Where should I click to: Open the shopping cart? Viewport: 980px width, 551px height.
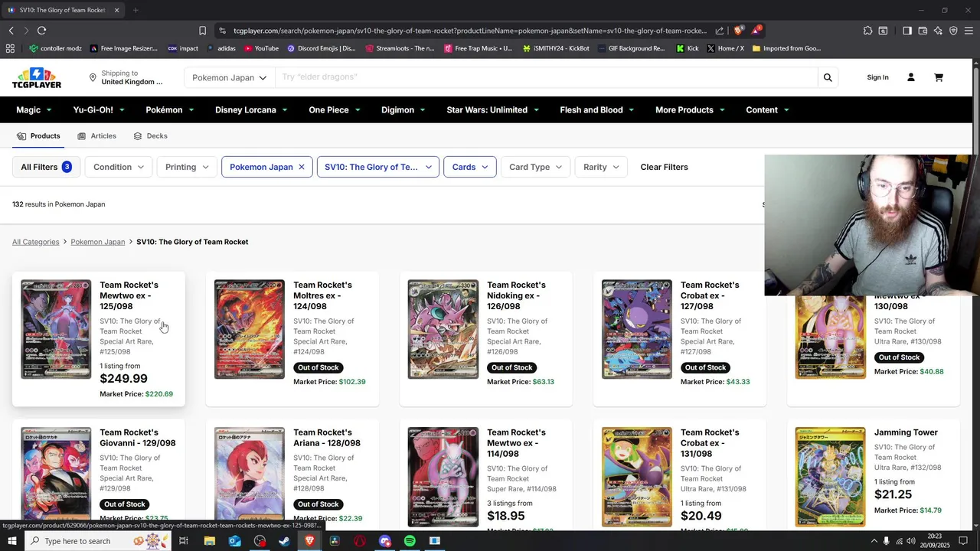click(x=939, y=77)
